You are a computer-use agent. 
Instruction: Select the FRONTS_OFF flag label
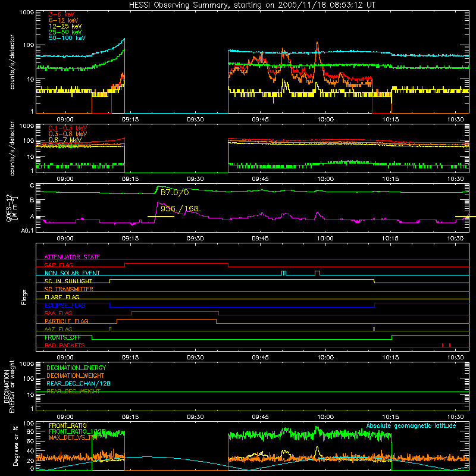point(62,337)
